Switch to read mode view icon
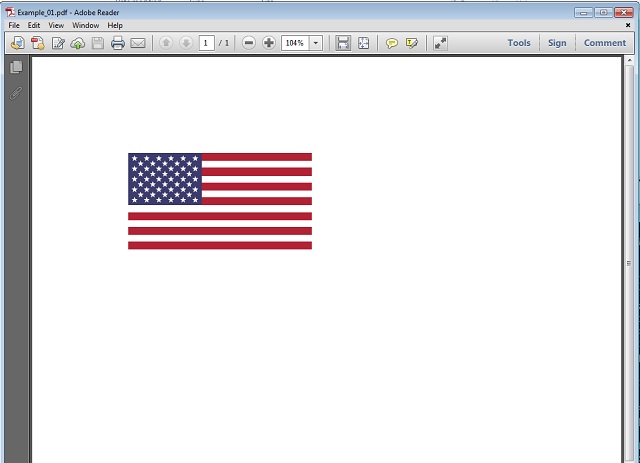The image size is (640, 463). pos(440,43)
